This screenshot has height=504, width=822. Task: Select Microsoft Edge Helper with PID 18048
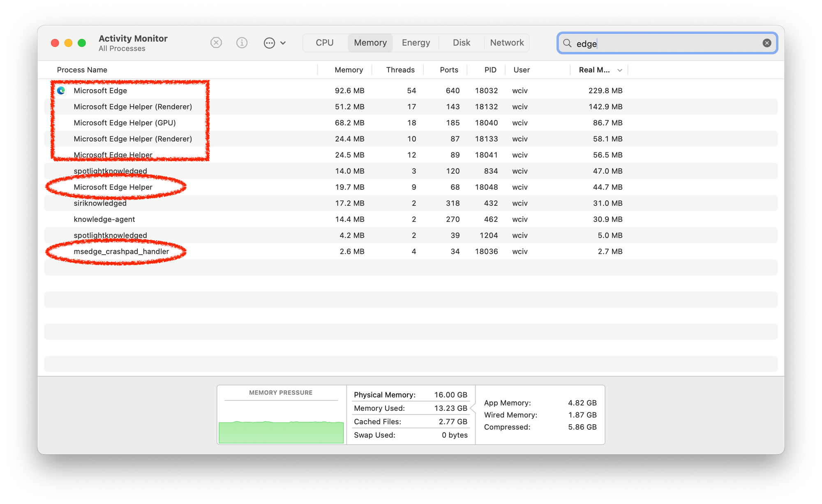point(411,187)
